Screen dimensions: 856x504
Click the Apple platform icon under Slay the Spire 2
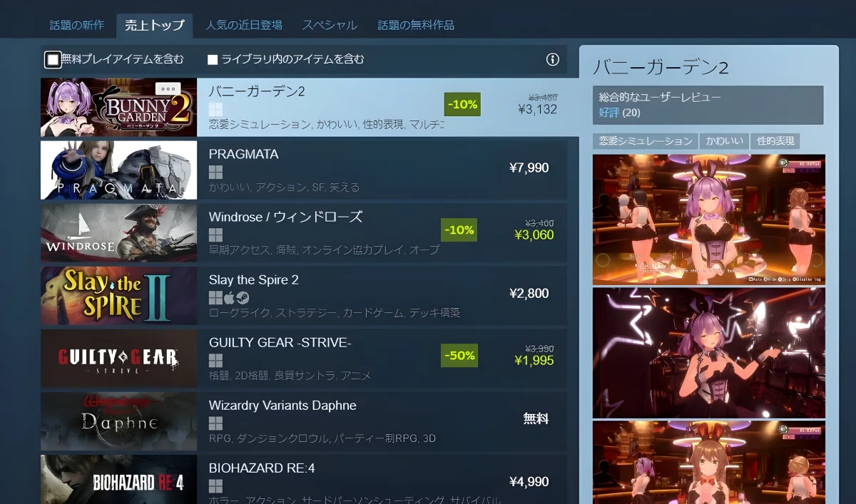229,297
